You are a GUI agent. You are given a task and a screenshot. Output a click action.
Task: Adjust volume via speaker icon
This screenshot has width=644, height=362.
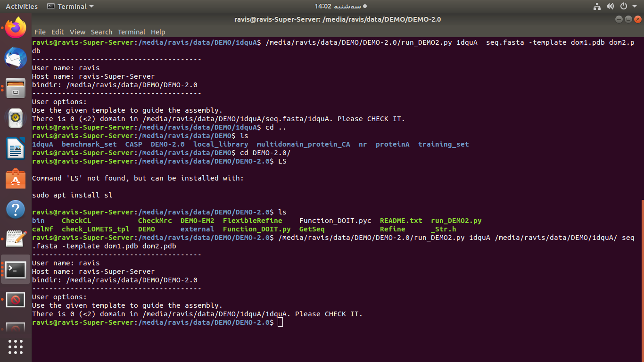pyautogui.click(x=610, y=7)
